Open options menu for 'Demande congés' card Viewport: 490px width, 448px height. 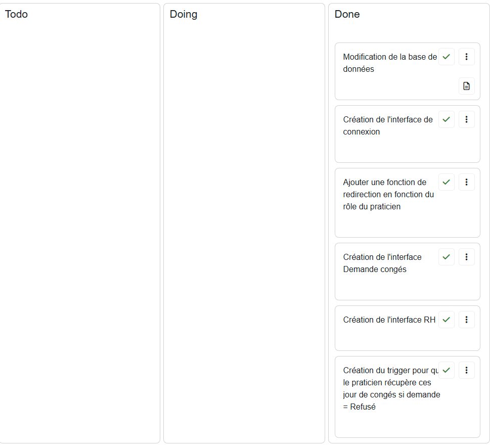click(466, 257)
